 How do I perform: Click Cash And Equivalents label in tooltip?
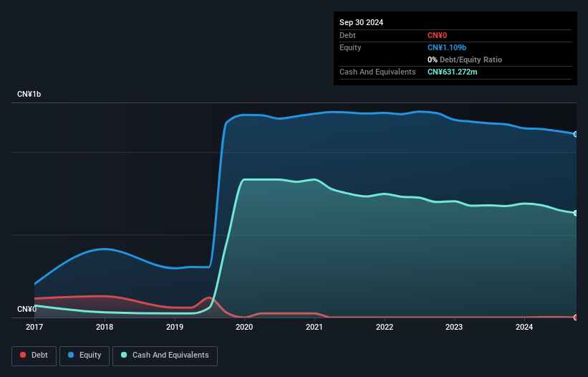coord(377,72)
